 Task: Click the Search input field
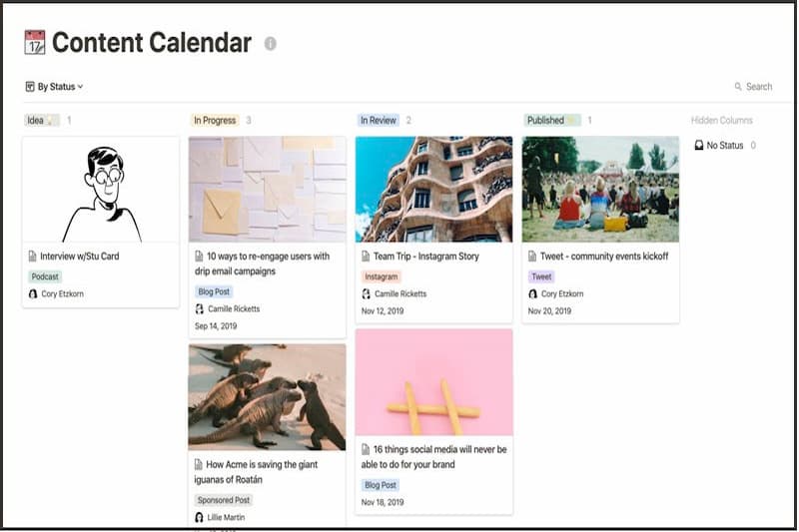pyautogui.click(x=759, y=87)
